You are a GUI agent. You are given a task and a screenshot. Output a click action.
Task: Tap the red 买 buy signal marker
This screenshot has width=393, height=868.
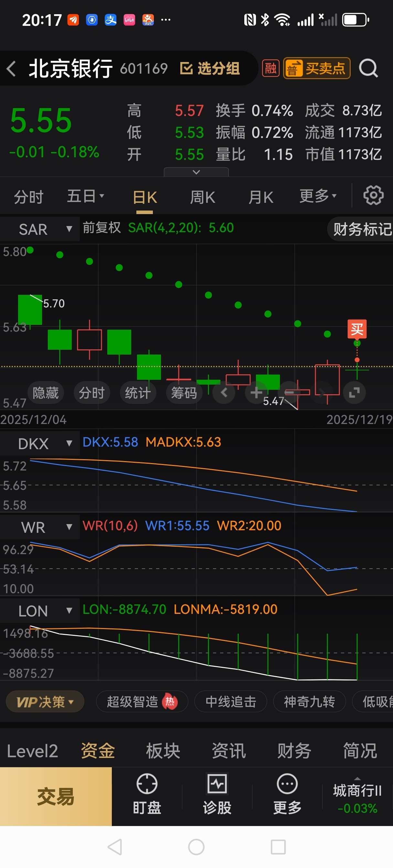[357, 329]
